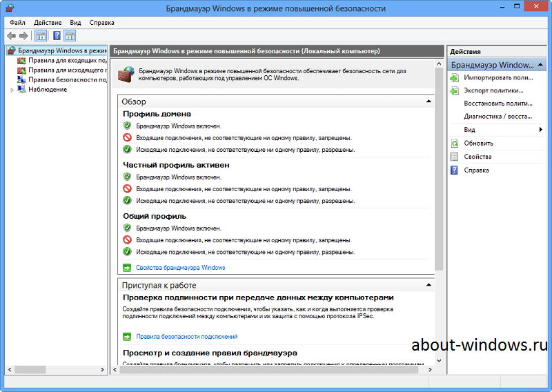Screen dimensions: 552x392
Task: Click left arrow of center pane horizontal scrollbar
Action: (x=115, y=370)
